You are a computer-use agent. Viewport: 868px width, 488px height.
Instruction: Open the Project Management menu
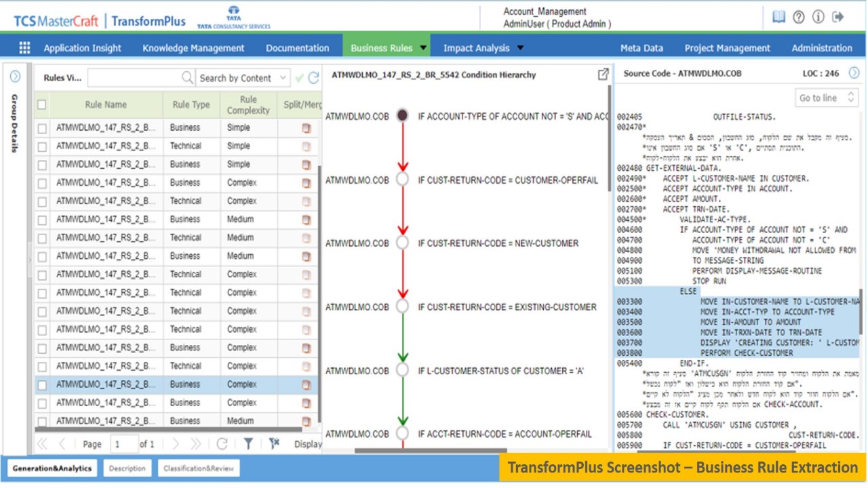pyautogui.click(x=727, y=48)
